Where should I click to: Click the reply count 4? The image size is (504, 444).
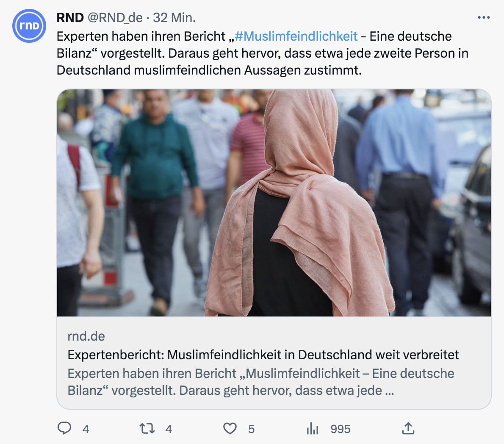pos(86,429)
